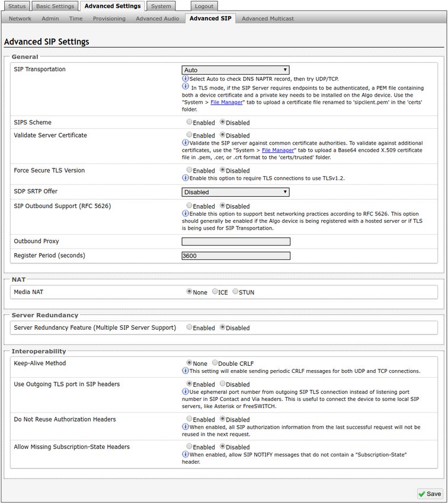
Task: Select Disabled for SIPS Scheme
Action: [222, 122]
